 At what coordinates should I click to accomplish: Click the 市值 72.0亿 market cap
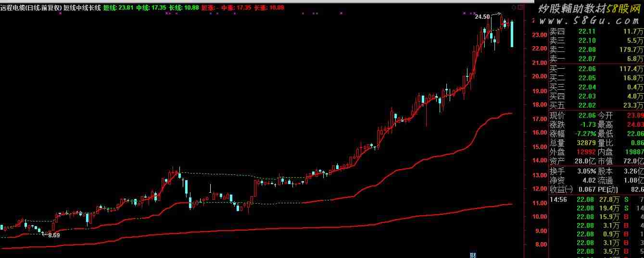coord(633,161)
